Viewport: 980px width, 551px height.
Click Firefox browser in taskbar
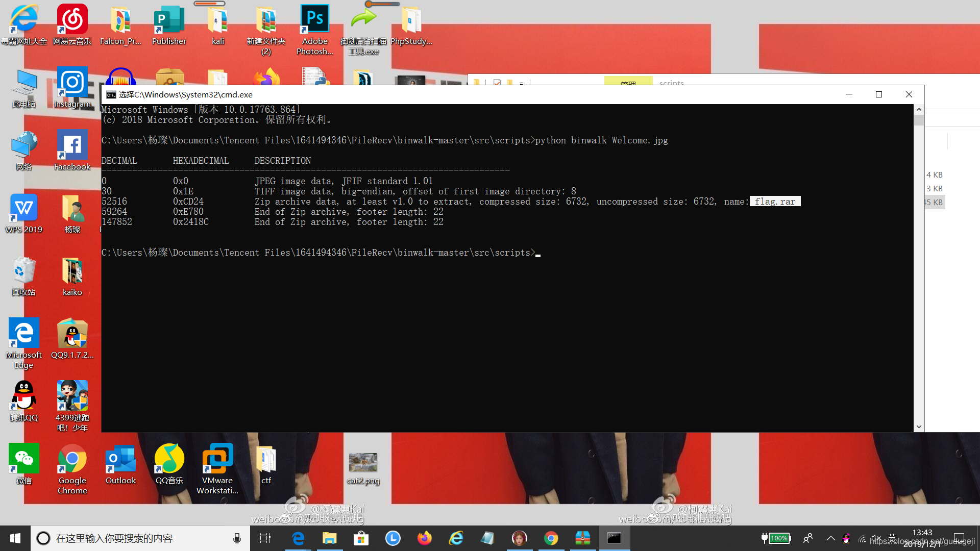(425, 538)
